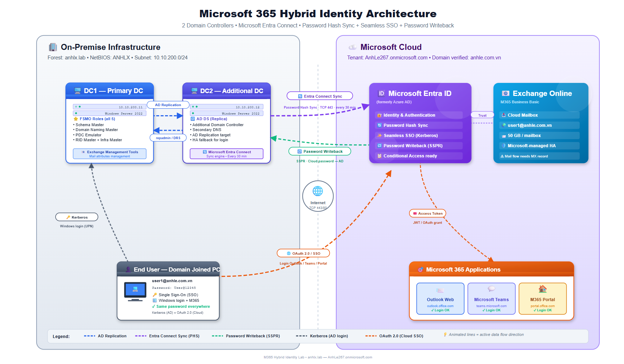Click the key icon in Kerberos pill

coord(68,217)
